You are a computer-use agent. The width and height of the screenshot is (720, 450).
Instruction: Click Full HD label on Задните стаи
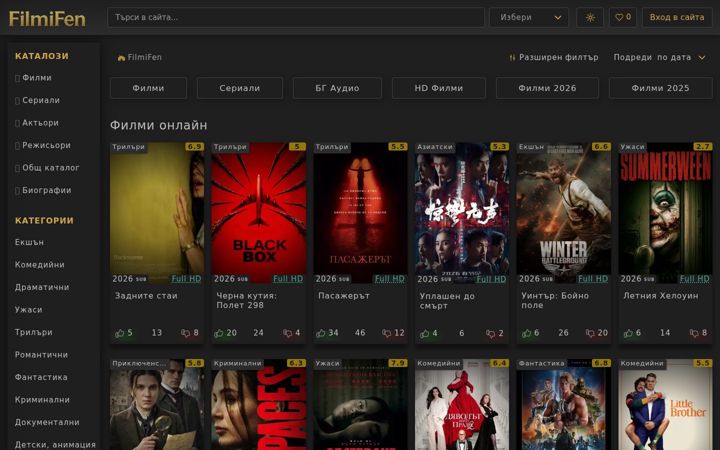[x=186, y=279]
